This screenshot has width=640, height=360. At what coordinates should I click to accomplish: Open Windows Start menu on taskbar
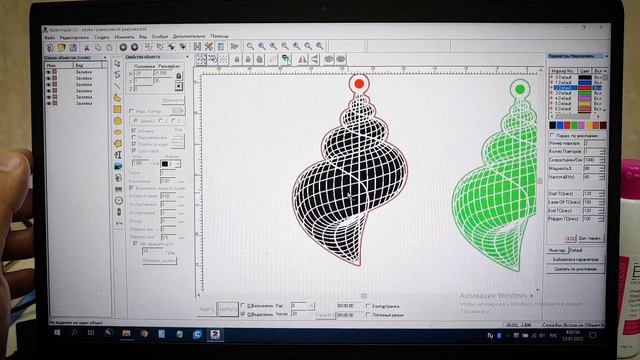coord(57,333)
